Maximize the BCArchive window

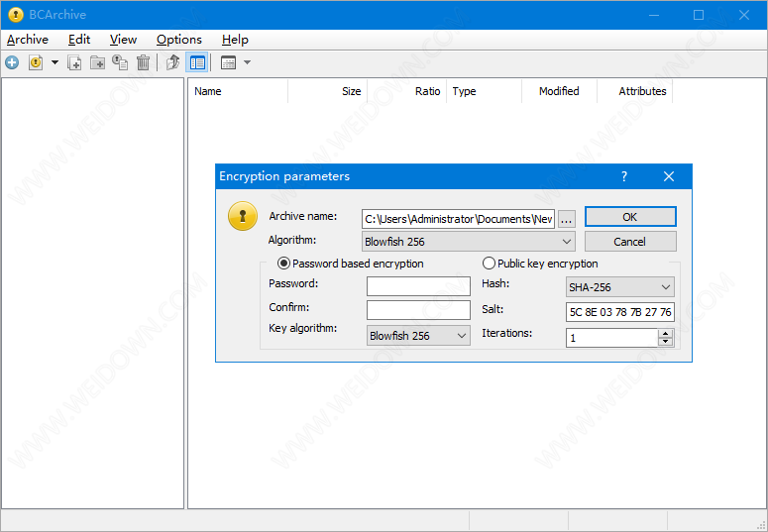pos(699,15)
